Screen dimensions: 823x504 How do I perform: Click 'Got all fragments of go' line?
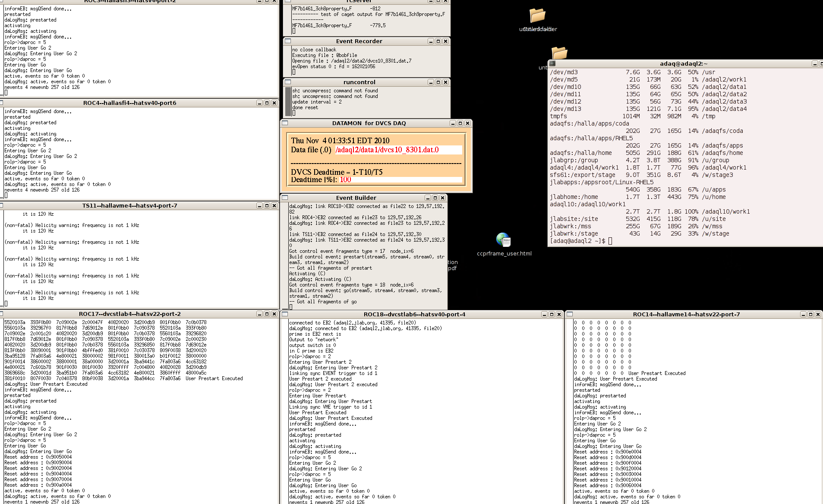click(x=323, y=302)
